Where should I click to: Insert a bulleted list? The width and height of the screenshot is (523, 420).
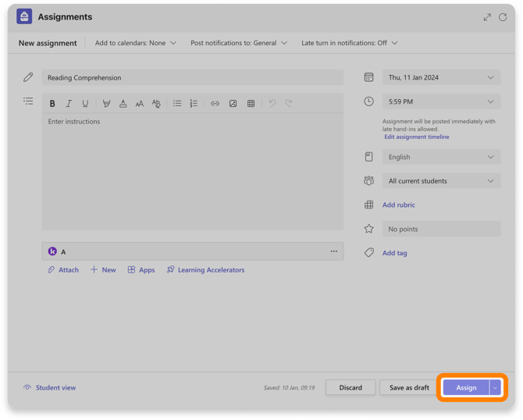[x=177, y=103]
